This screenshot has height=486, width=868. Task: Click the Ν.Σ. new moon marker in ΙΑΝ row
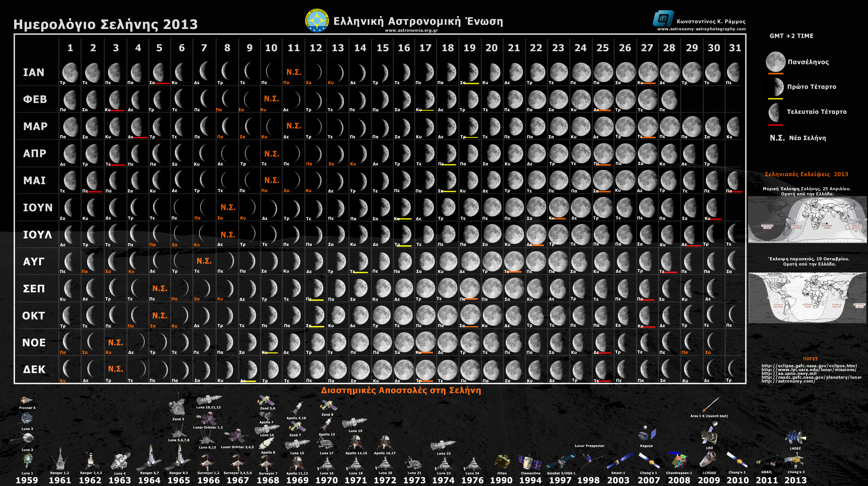(294, 72)
